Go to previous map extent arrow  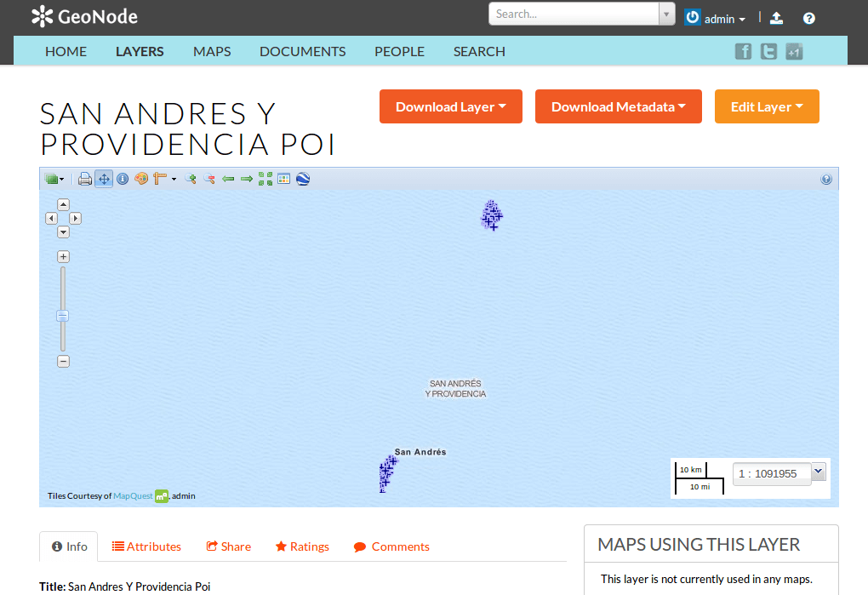[228, 179]
